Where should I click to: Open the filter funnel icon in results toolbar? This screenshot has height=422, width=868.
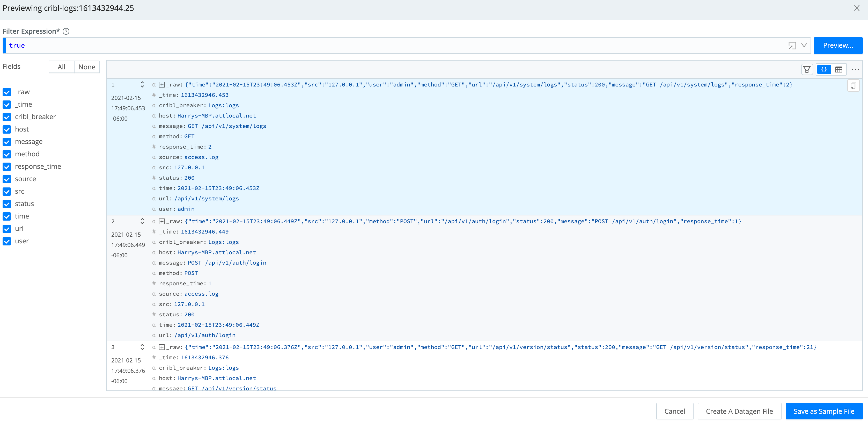pos(807,69)
